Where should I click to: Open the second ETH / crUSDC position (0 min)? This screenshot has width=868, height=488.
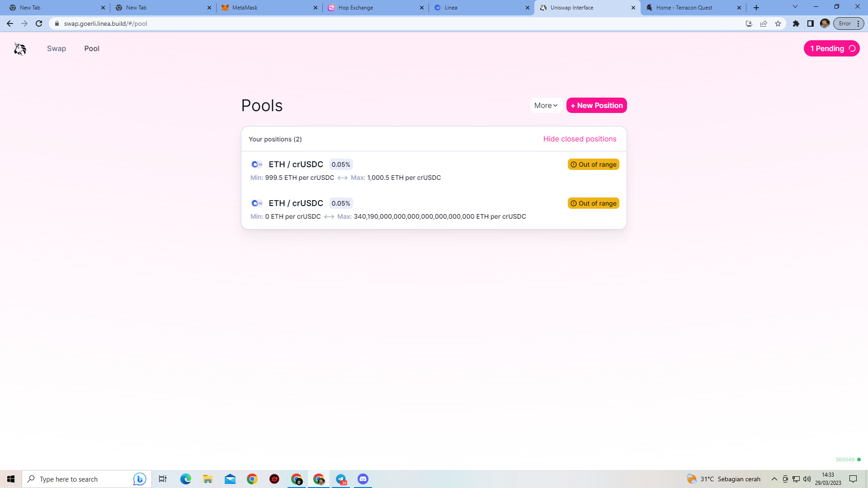[x=434, y=210]
